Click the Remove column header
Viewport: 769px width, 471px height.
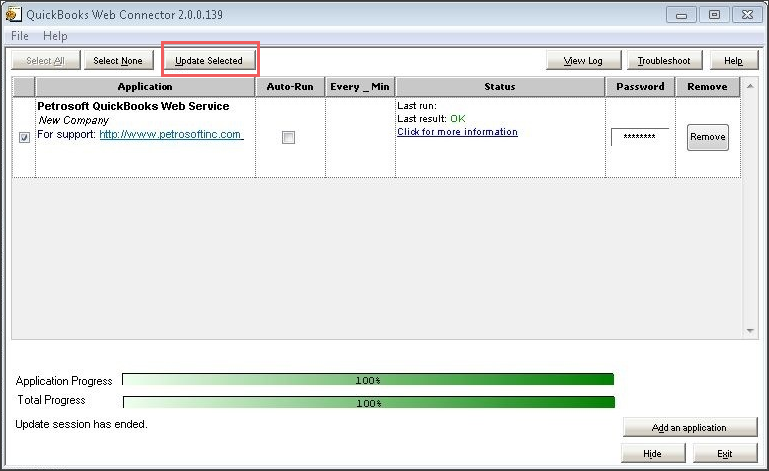707,87
